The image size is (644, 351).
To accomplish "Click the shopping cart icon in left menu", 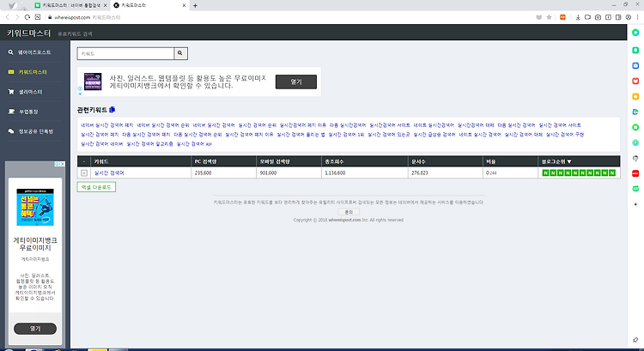I will pyautogui.click(x=11, y=92).
